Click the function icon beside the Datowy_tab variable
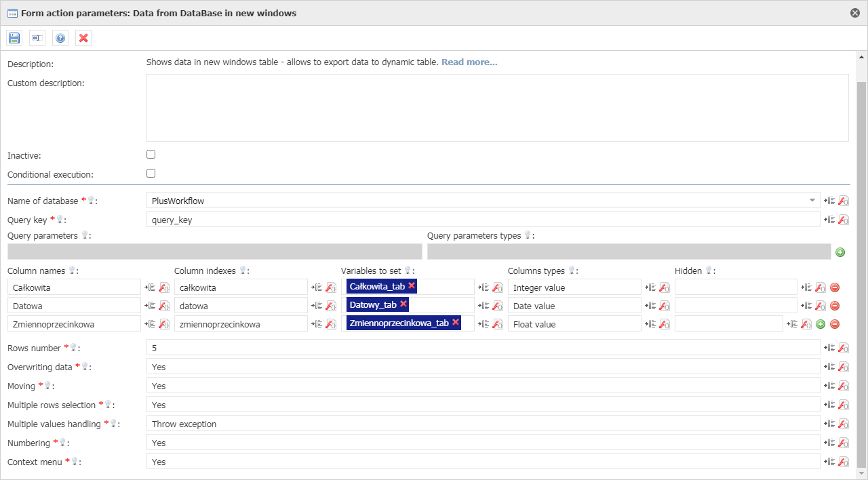This screenshot has width=868, height=480. click(x=498, y=306)
